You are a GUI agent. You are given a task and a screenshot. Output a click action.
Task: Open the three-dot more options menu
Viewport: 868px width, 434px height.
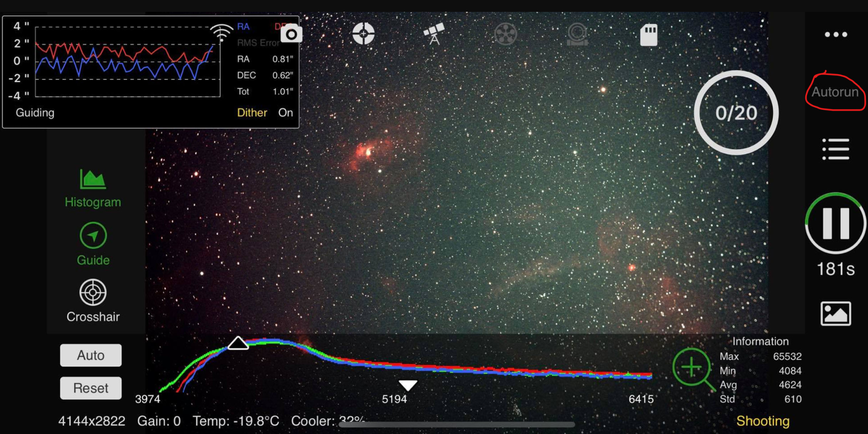[836, 34]
